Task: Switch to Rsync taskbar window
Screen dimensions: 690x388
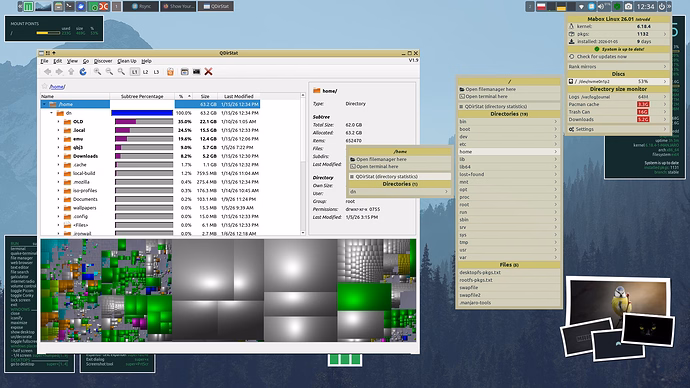Action: (141, 6)
